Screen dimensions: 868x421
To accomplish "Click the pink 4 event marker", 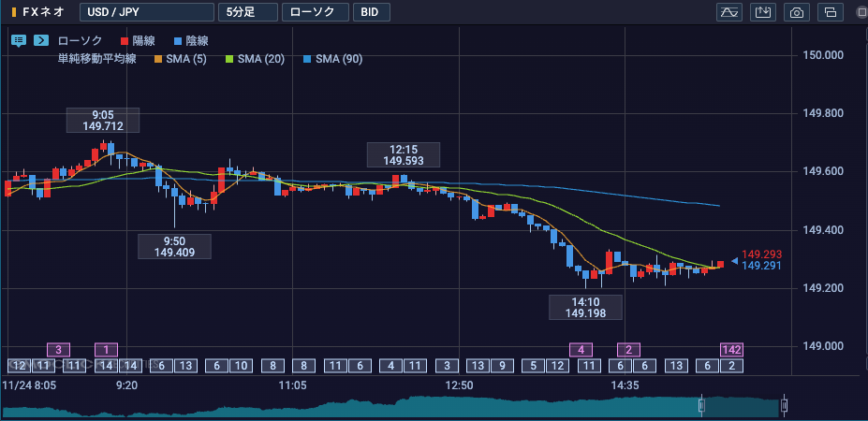I will tap(581, 350).
